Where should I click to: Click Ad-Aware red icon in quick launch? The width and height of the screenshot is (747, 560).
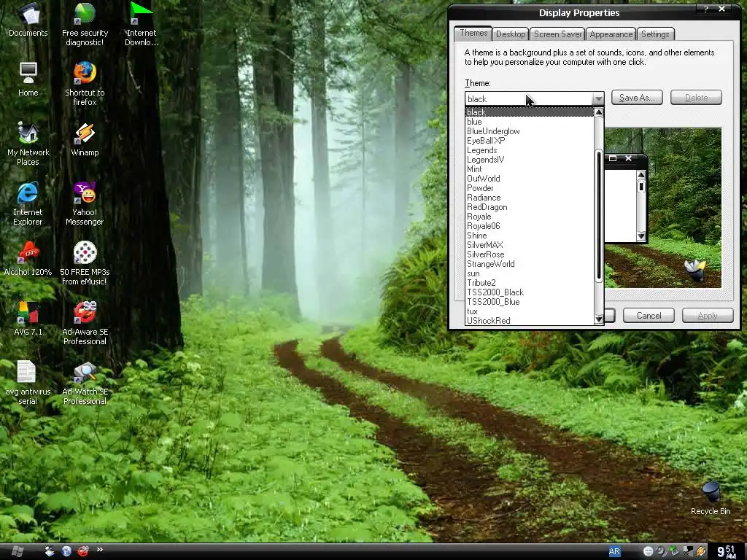(x=83, y=551)
